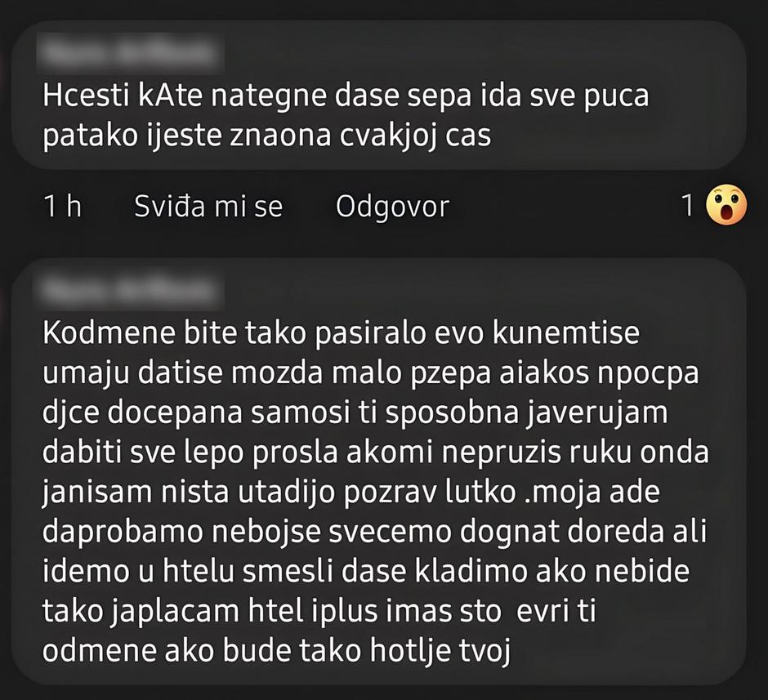Select the first comment bubble starting 'Hcesti kAte'
Viewport: 768px width, 700px height.
tap(378, 96)
